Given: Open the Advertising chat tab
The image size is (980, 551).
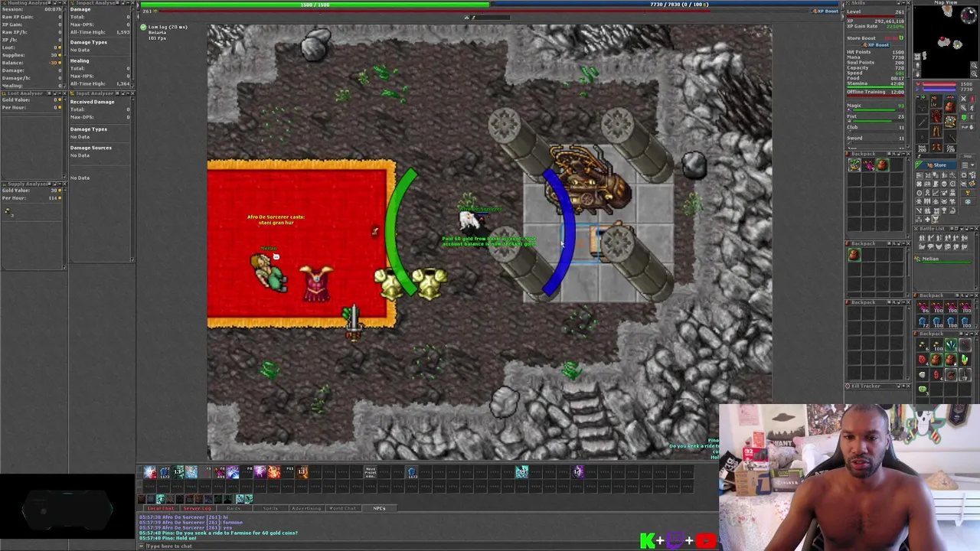Looking at the screenshot, I should (306, 508).
